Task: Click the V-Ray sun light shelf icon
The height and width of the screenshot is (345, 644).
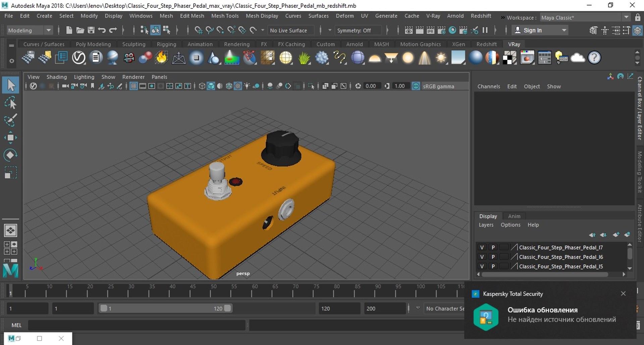Action: tap(441, 58)
